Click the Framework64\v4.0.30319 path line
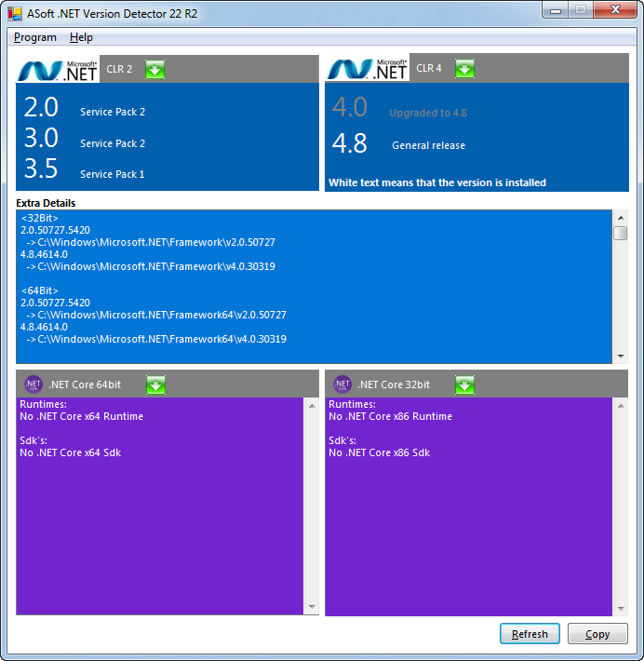The width and height of the screenshot is (644, 661). [156, 339]
